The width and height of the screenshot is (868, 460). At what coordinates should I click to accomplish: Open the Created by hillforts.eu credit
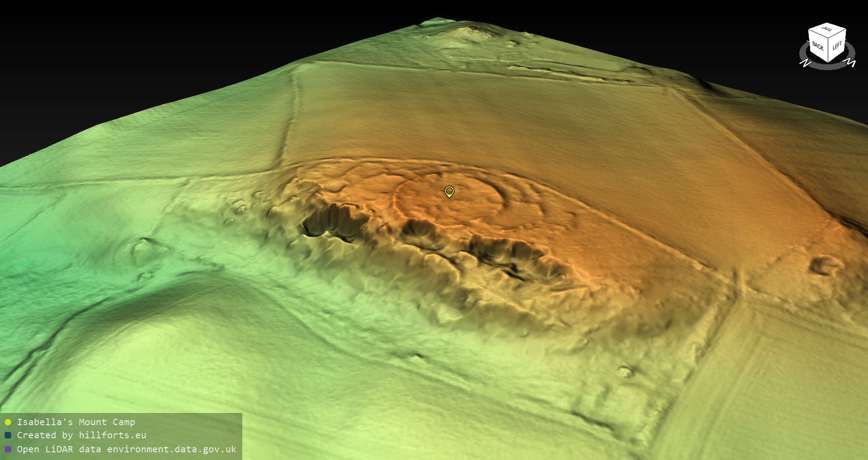pyautogui.click(x=81, y=436)
